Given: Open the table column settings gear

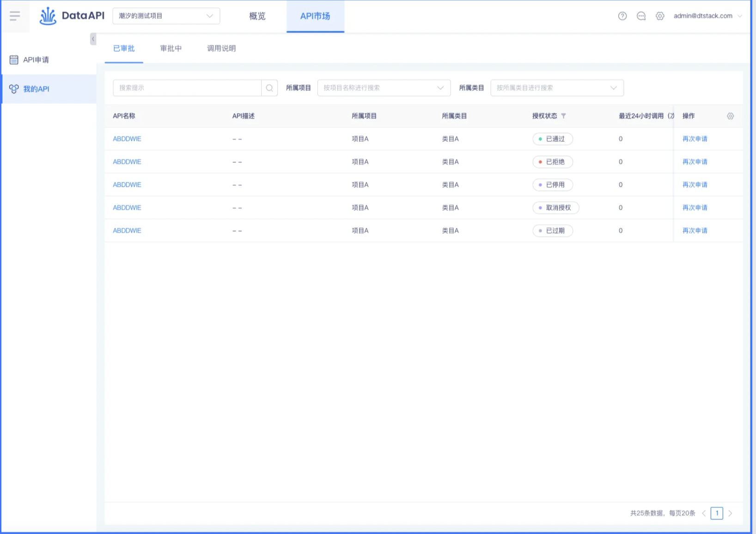Looking at the screenshot, I should 730,116.
